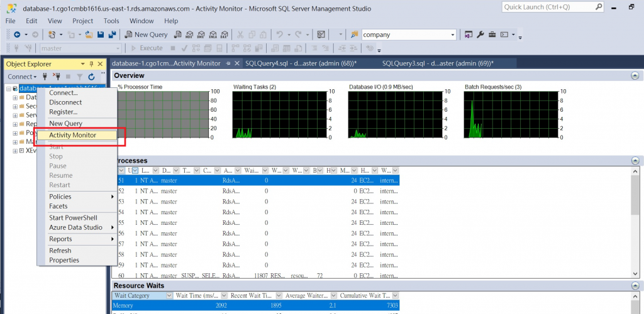Open Cumulative Wait T... column filter dropdown
This screenshot has height=314, width=644.
click(395, 296)
